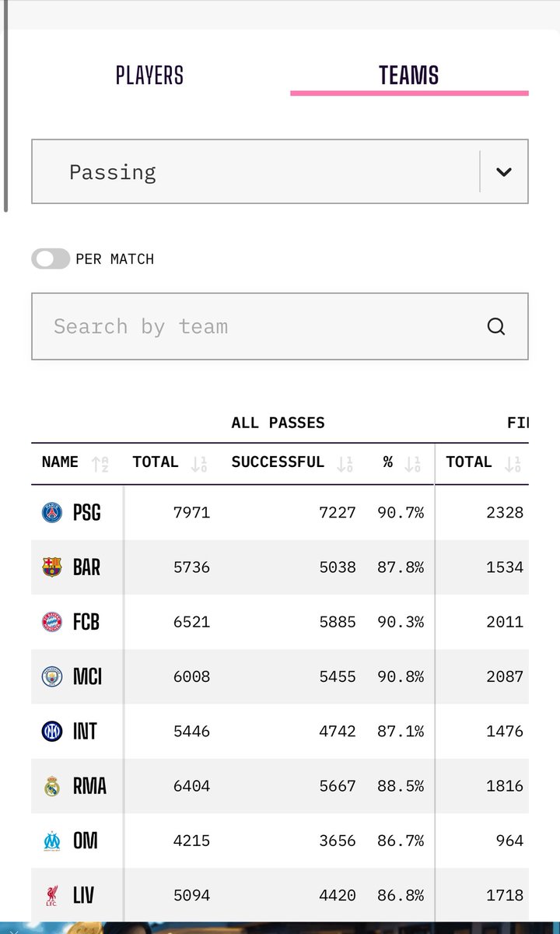Click the Real Madrid crest icon
The height and width of the screenshot is (934, 560).
point(52,786)
